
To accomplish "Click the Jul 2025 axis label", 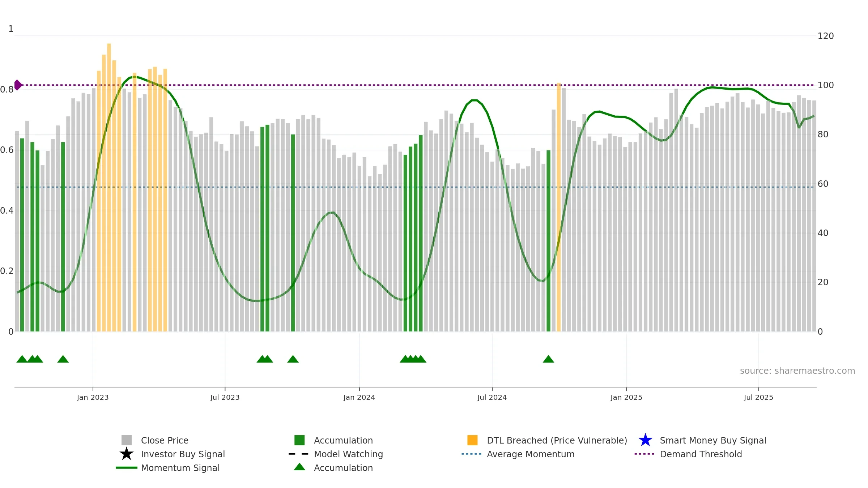I will pyautogui.click(x=758, y=398).
